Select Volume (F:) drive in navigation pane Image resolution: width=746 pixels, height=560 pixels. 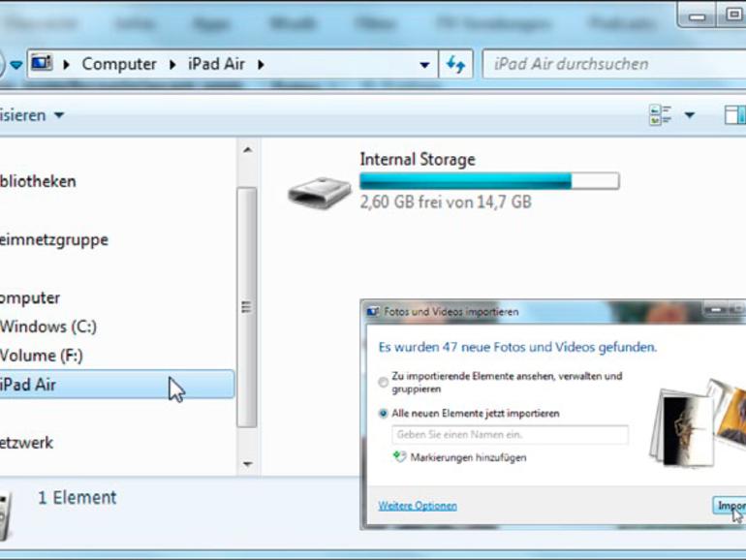coord(42,356)
